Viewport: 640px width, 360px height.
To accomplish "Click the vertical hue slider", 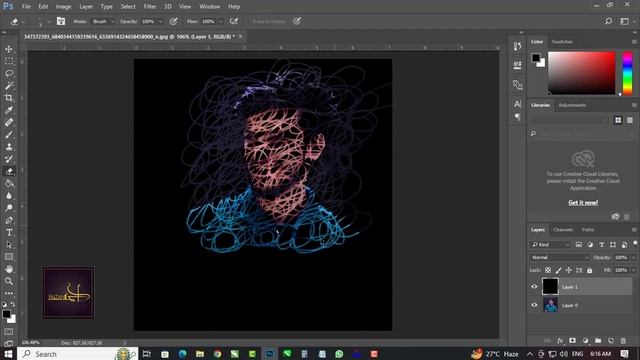I will click(627, 73).
